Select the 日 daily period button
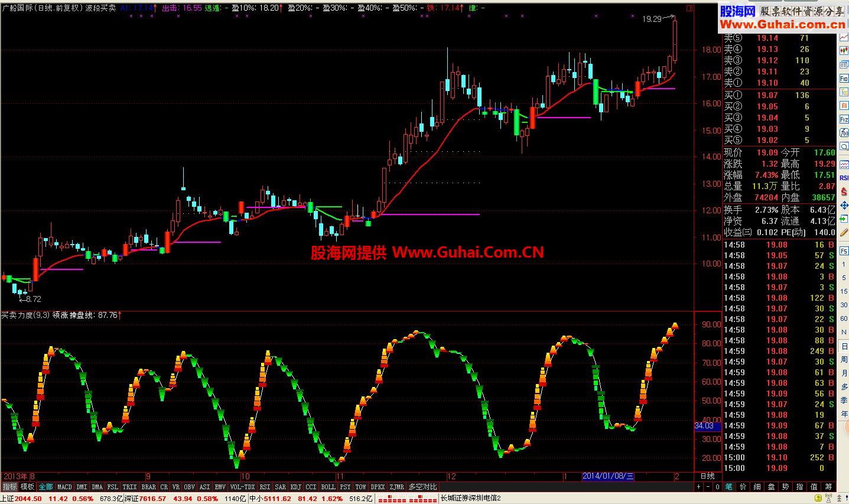This screenshot has height=504, width=849. click(844, 346)
